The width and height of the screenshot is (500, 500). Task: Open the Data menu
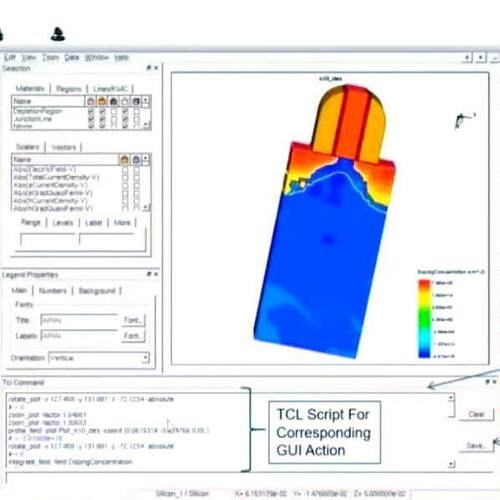(x=72, y=57)
